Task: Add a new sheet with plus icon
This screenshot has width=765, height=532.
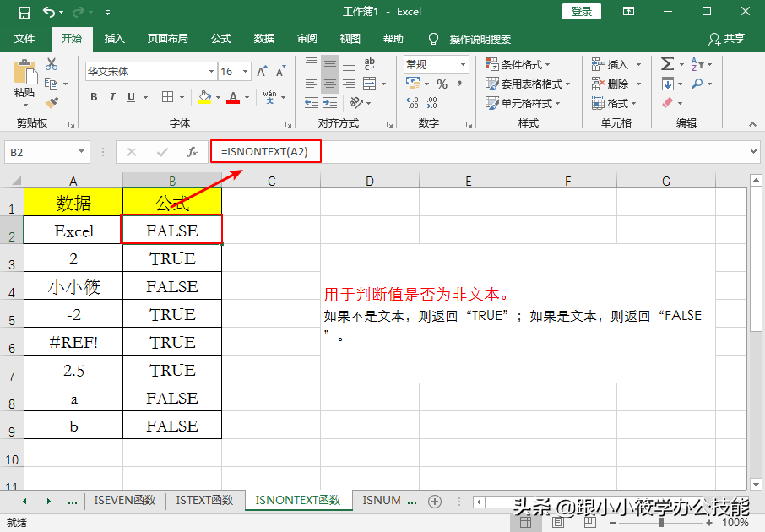Action: 435,502
